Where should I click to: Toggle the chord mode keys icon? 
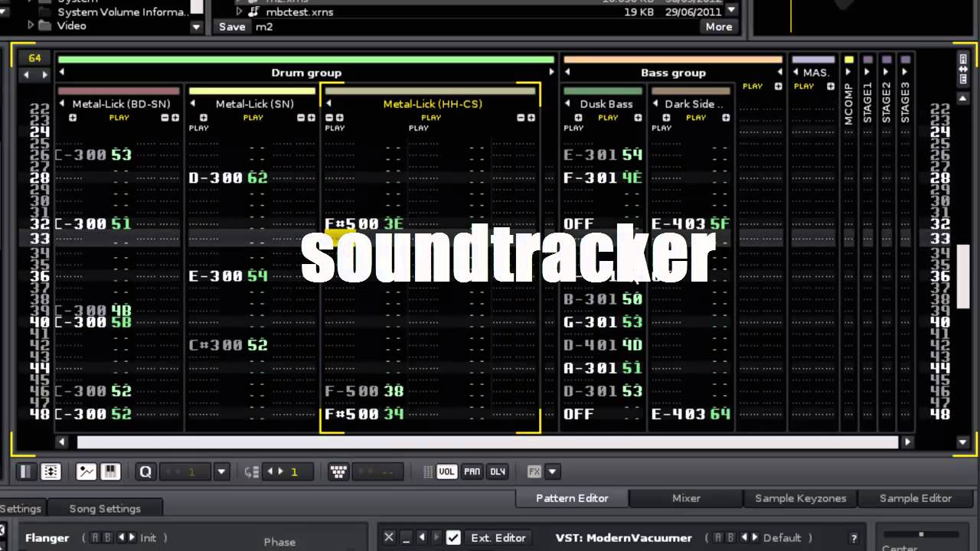[338, 471]
